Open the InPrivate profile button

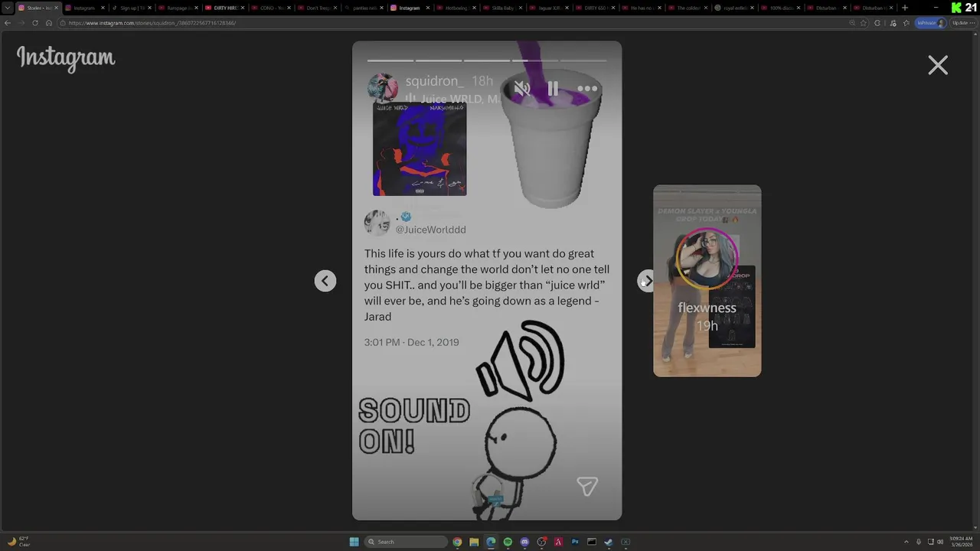click(x=931, y=23)
